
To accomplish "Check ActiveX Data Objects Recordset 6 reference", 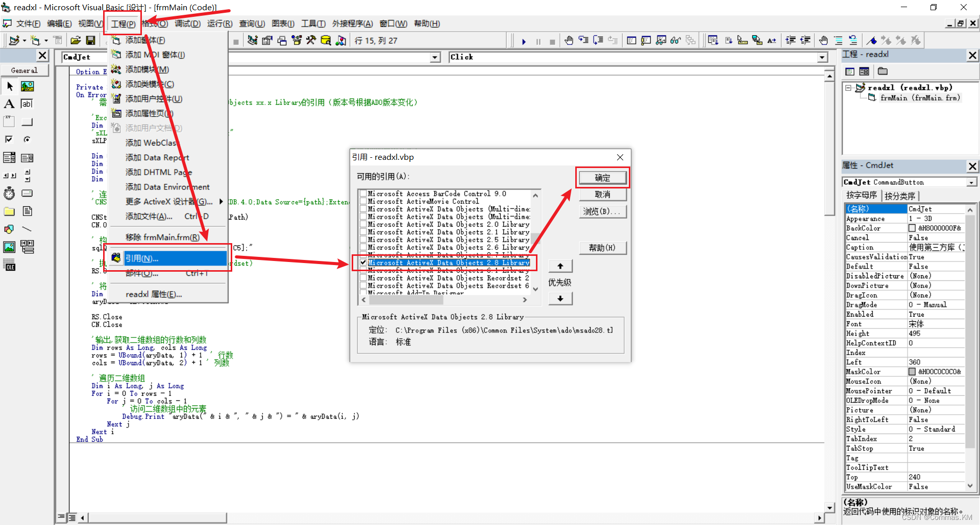I will pos(363,285).
